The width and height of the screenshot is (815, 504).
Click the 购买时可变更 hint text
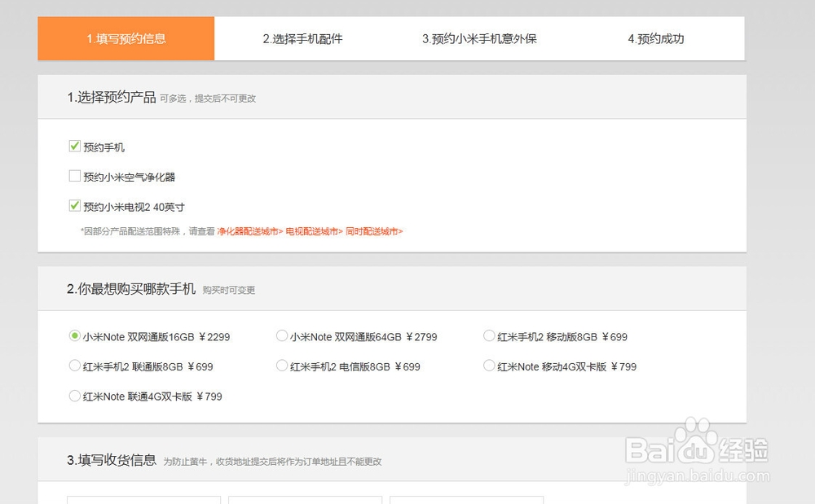point(229,290)
